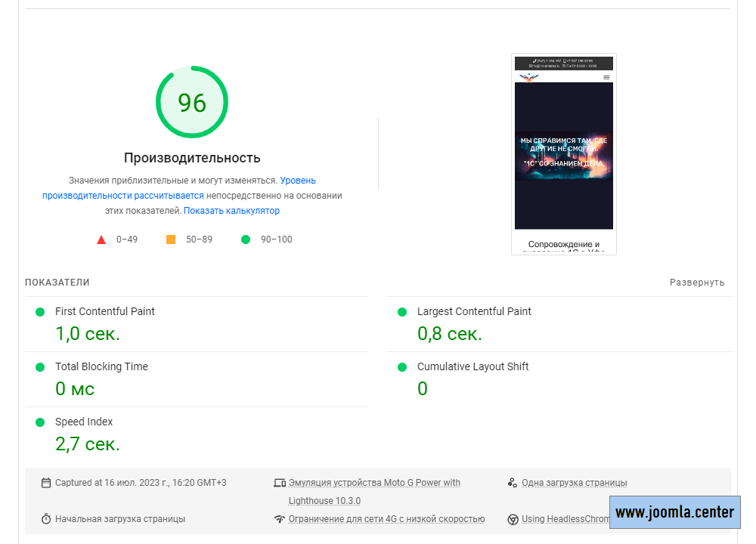Click the Эмуляция устройства Moto G Power text

tap(374, 483)
